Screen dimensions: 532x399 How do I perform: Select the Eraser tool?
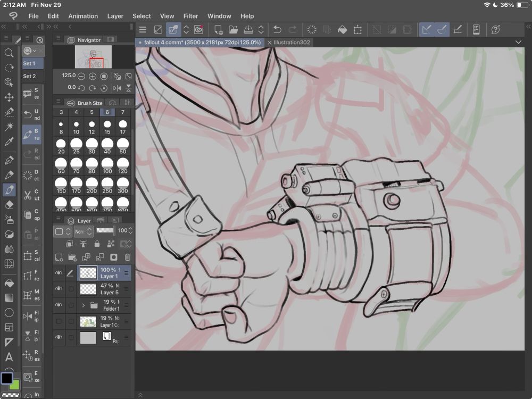click(9, 205)
